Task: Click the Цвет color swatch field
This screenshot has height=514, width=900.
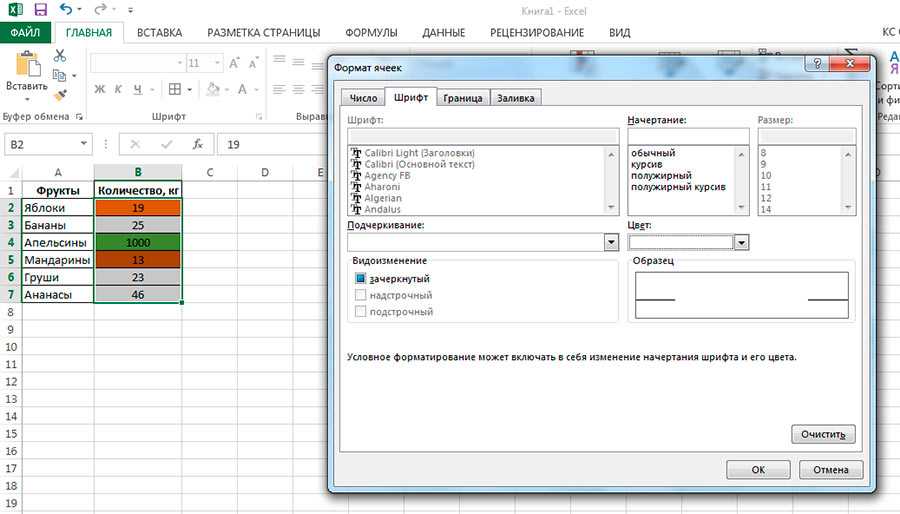Action: 681,243
